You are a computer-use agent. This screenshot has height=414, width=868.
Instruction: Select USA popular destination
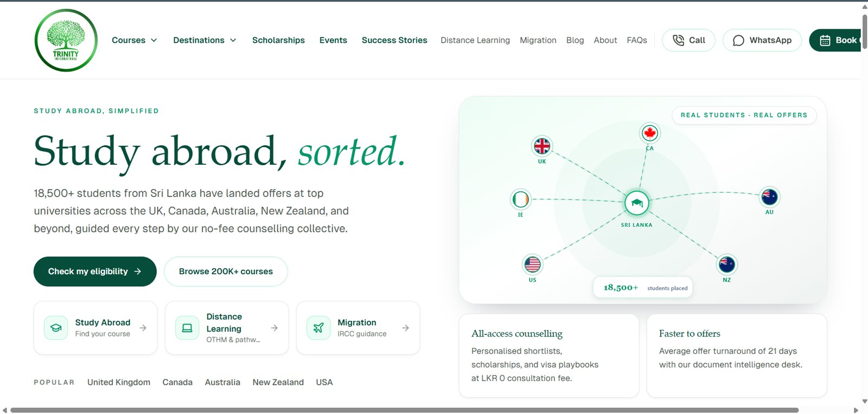pyautogui.click(x=324, y=382)
